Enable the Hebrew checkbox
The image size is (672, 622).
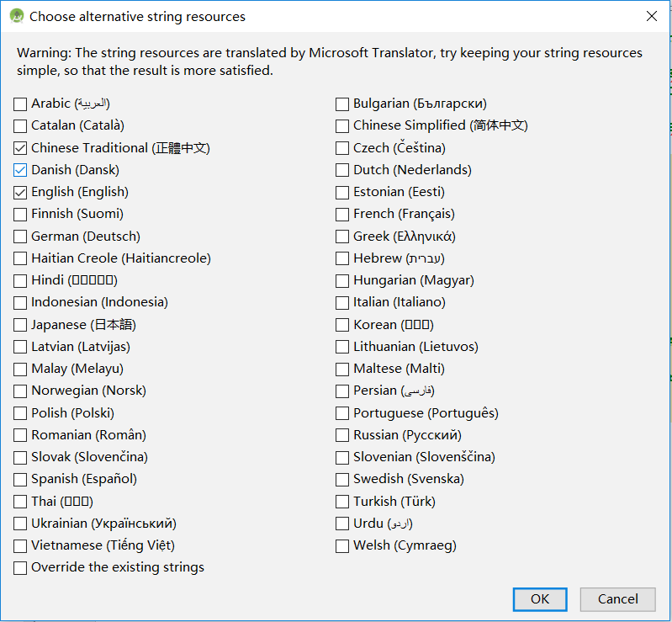coord(342,258)
